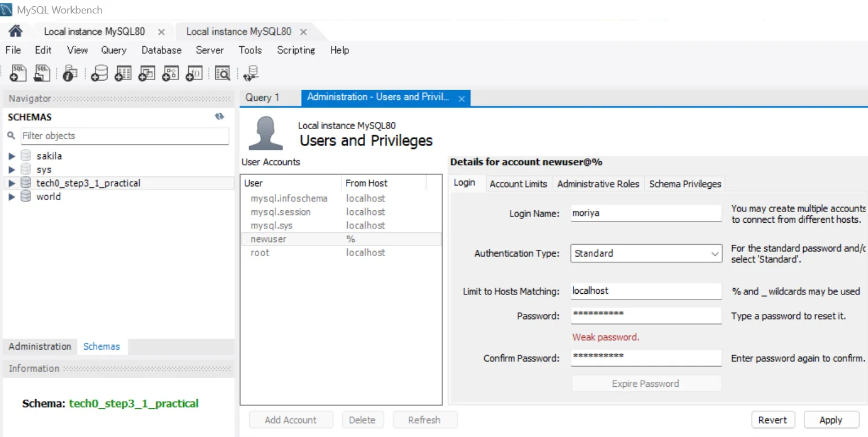
Task: Open an SQL script file icon
Action: [x=43, y=73]
